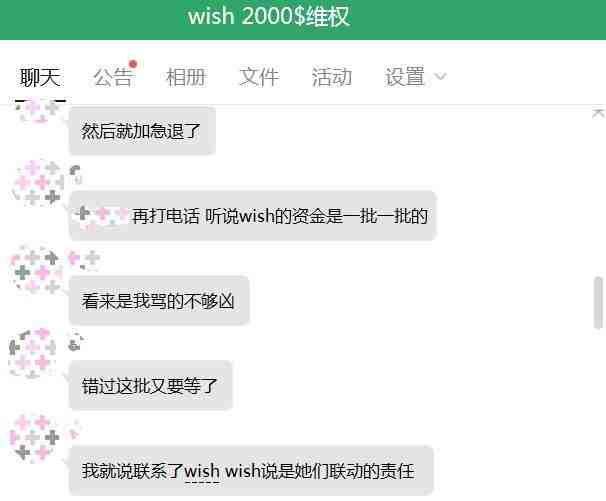606x501 pixels.
Task: Open the 相册 album tab
Action: click(x=186, y=77)
